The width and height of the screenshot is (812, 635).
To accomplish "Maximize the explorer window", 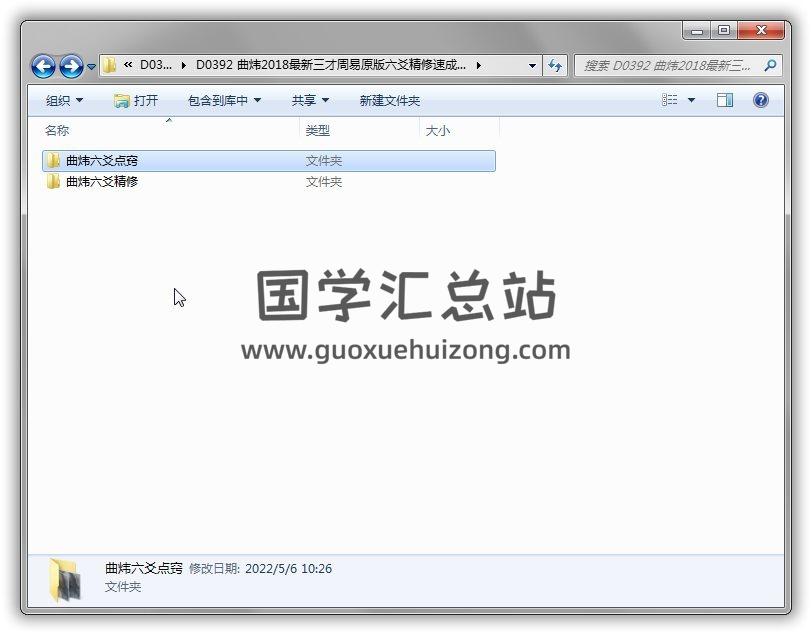I will click(x=724, y=31).
